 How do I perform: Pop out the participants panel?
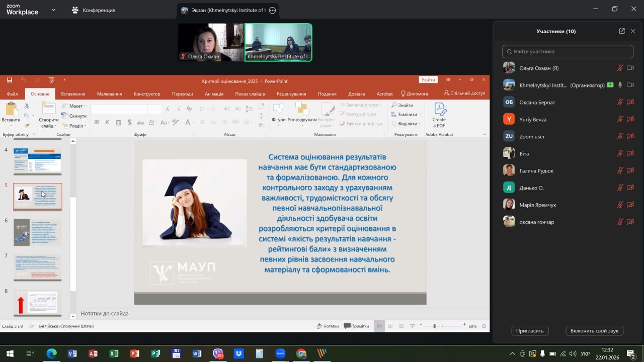622,31
